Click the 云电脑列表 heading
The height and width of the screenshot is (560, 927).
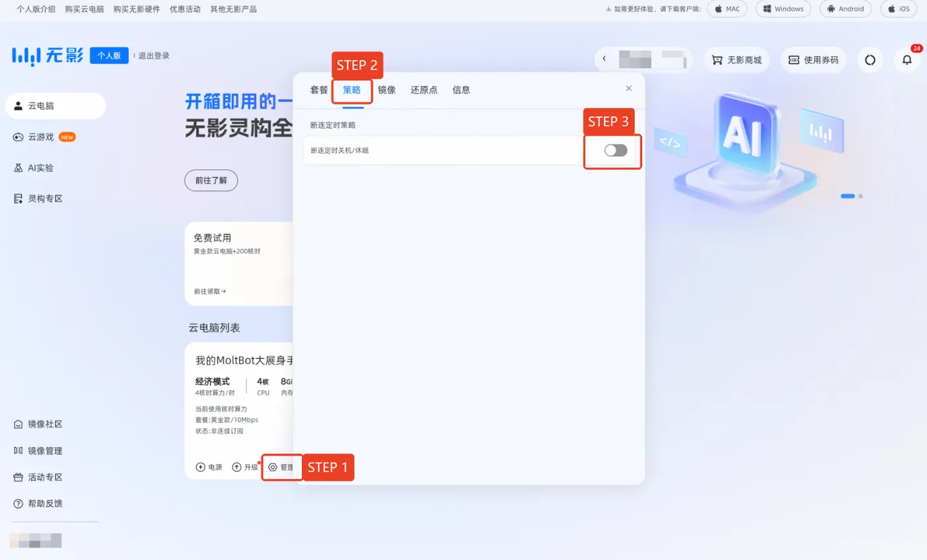pos(214,328)
